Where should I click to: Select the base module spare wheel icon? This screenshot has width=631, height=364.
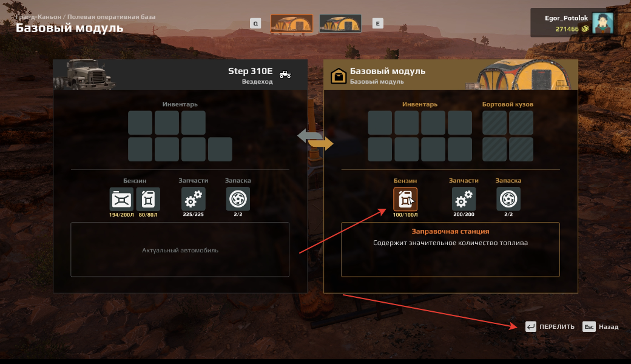pyautogui.click(x=508, y=199)
